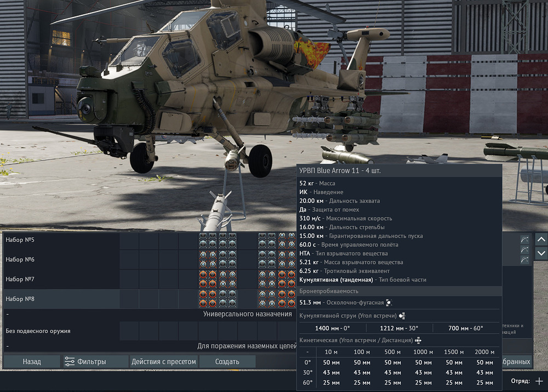
Task: Collapse the Универсального назначения section
Action: 7,314
